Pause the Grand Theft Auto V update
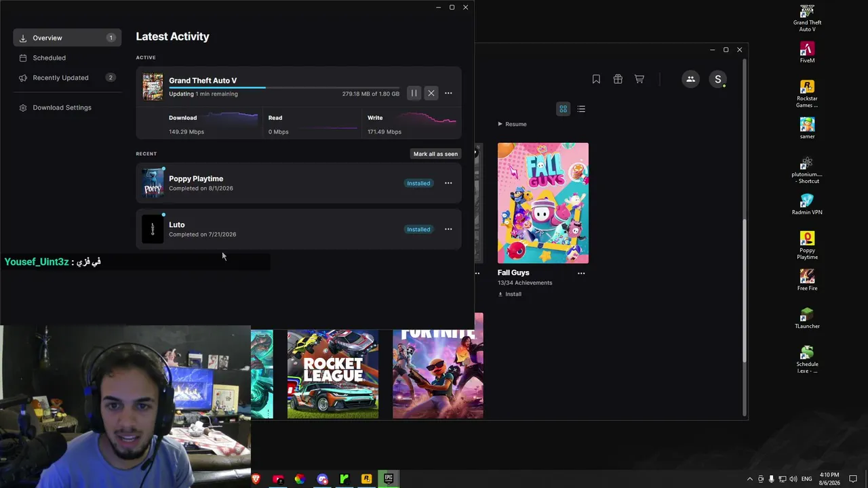Screen dimensions: 868x488 (414, 93)
